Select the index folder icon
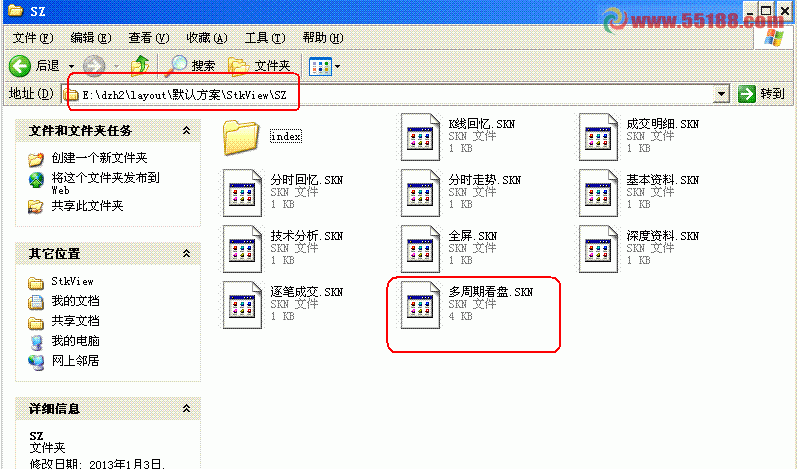 tap(240, 137)
